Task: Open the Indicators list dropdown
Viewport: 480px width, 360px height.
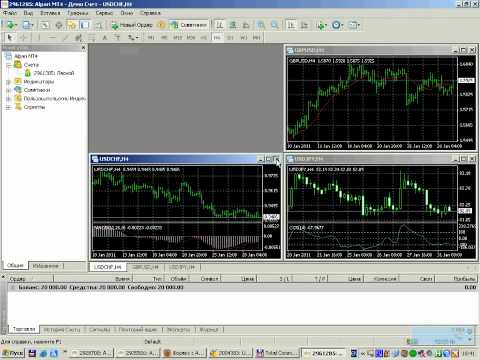Action: (322, 25)
